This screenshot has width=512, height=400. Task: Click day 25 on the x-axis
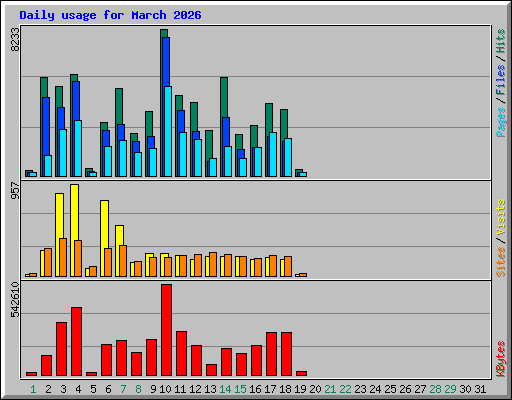click(x=390, y=389)
